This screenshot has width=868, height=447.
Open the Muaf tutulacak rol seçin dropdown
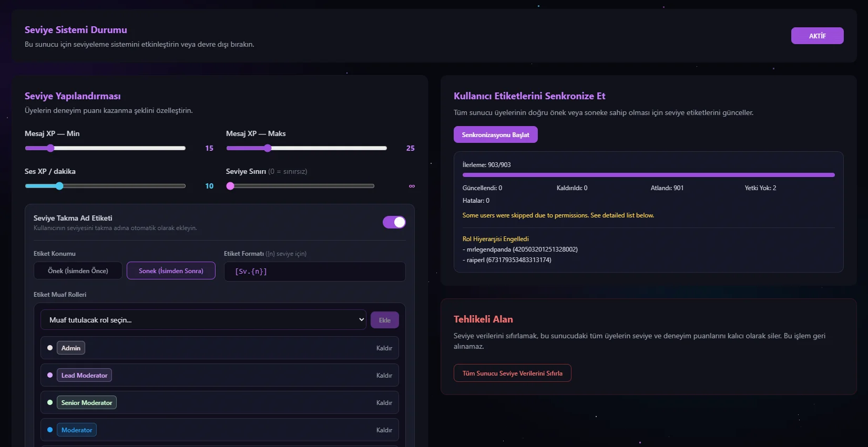(x=203, y=320)
